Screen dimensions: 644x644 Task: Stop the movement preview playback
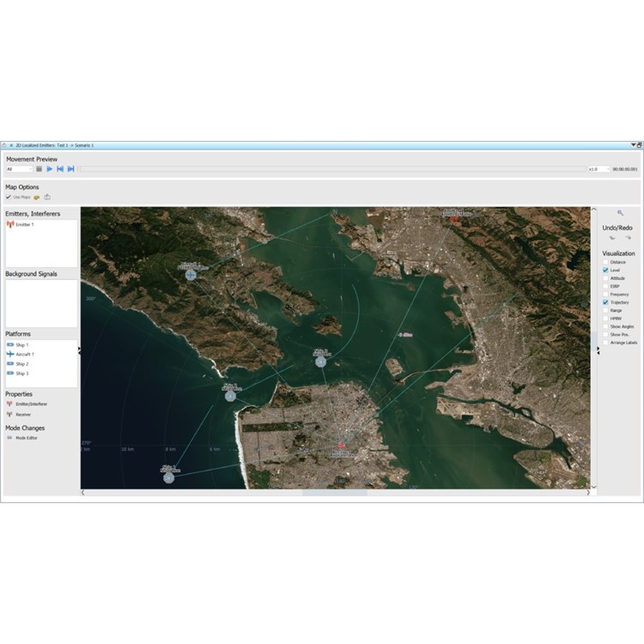39,169
